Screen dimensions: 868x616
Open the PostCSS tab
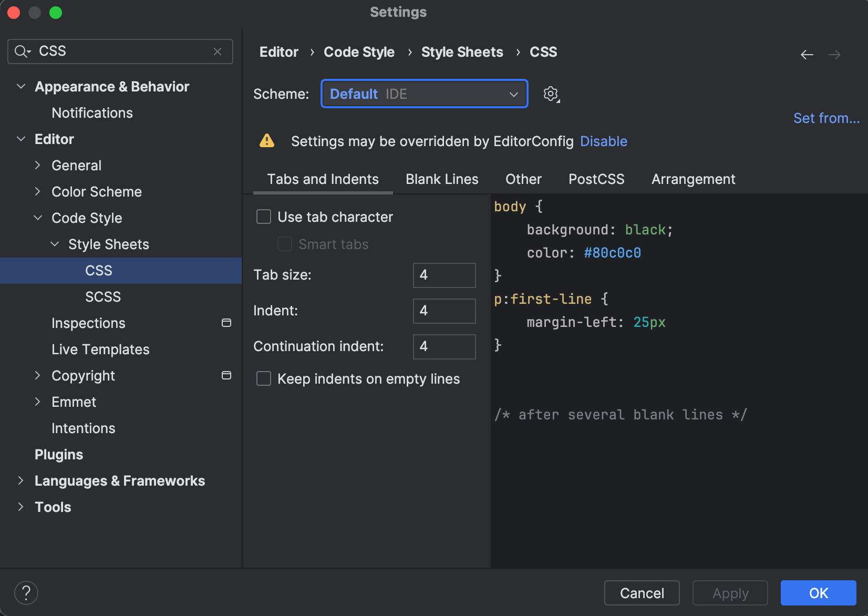[596, 179]
